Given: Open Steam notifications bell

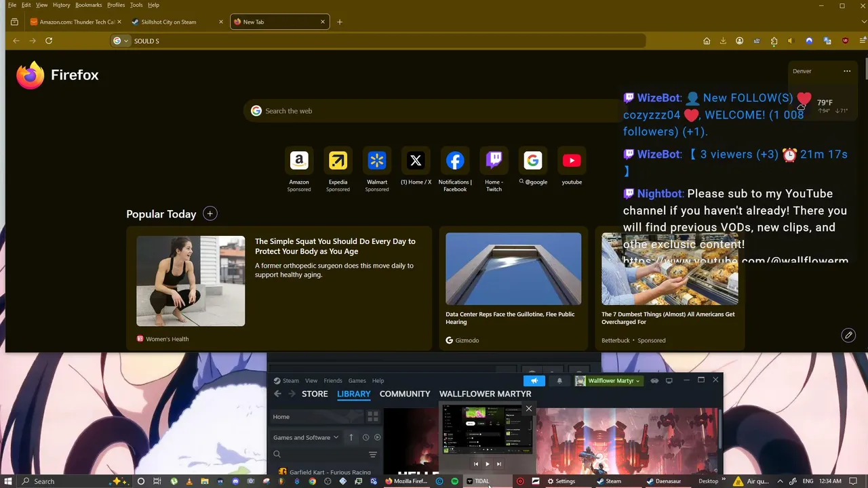Looking at the screenshot, I should click(x=559, y=381).
